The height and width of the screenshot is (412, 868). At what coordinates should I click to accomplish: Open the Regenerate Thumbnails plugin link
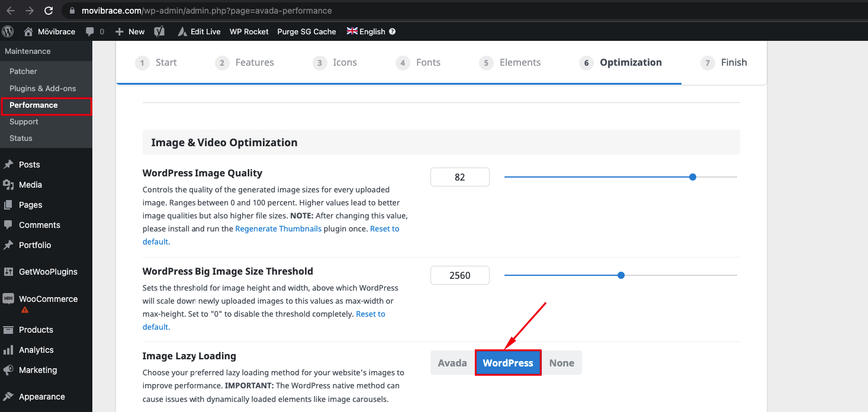pos(278,228)
